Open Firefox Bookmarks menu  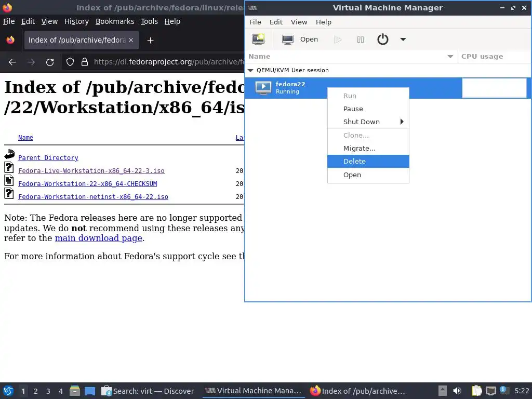[115, 21]
